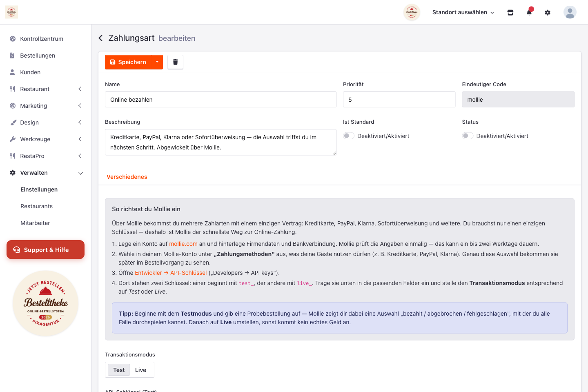
Task: Delete the payment method with the trash icon
Action: pos(175,62)
